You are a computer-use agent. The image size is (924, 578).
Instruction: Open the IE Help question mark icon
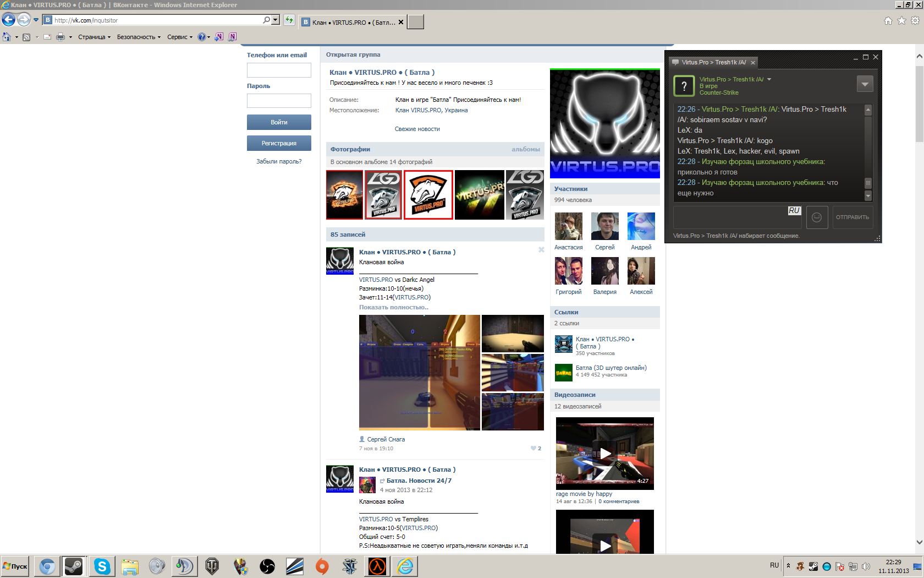click(202, 37)
